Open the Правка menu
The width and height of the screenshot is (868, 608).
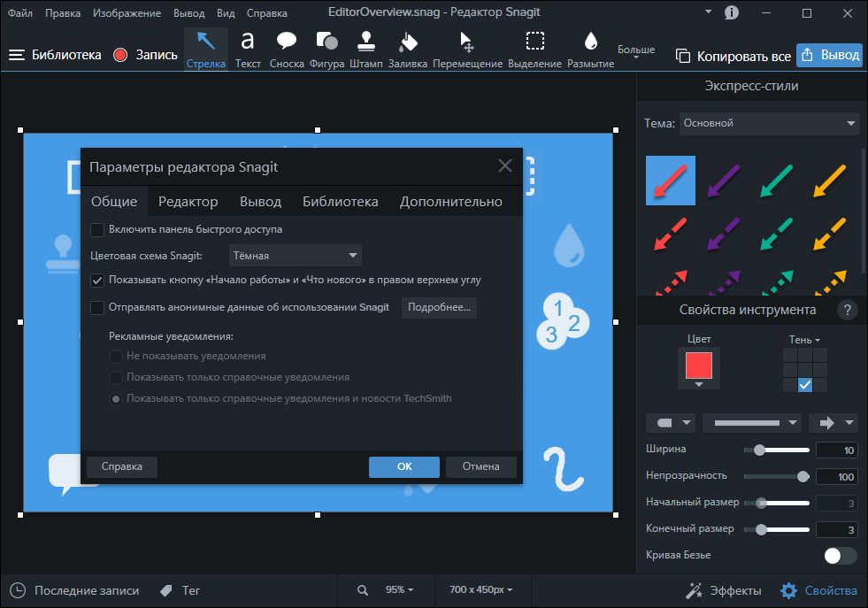(63, 12)
